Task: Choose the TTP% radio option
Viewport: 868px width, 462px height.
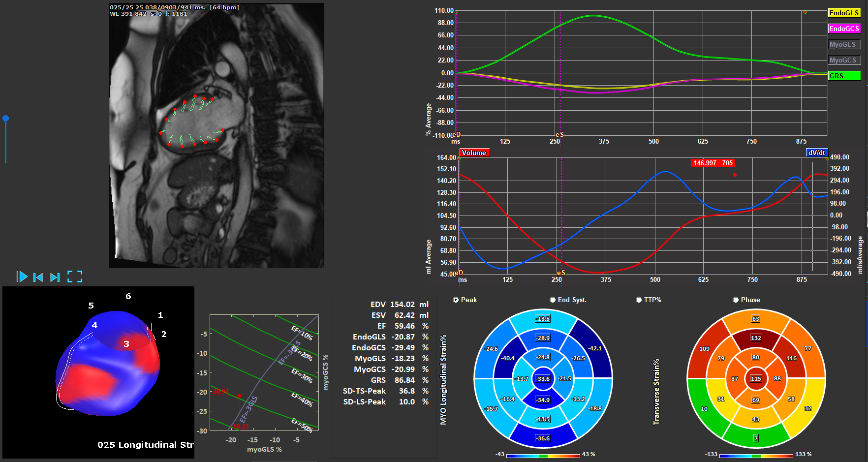Action: 639,300
